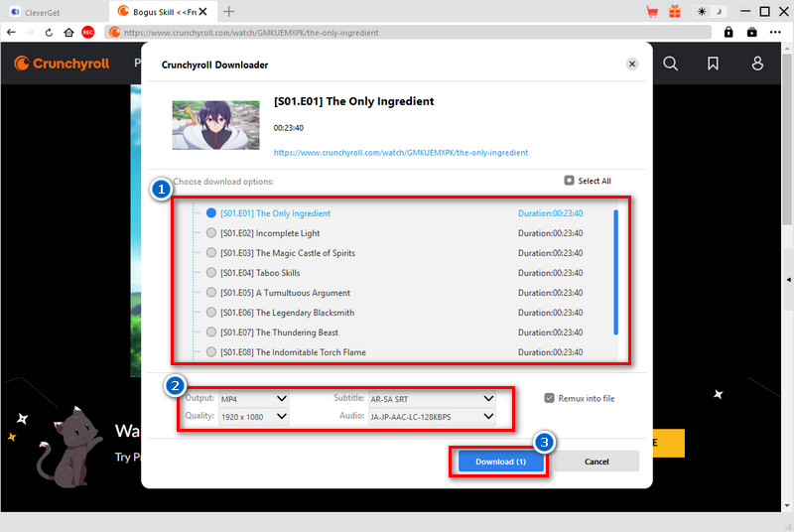Image resolution: width=794 pixels, height=532 pixels.
Task: Click the page vertical scrollbar thumb
Action: (786, 139)
